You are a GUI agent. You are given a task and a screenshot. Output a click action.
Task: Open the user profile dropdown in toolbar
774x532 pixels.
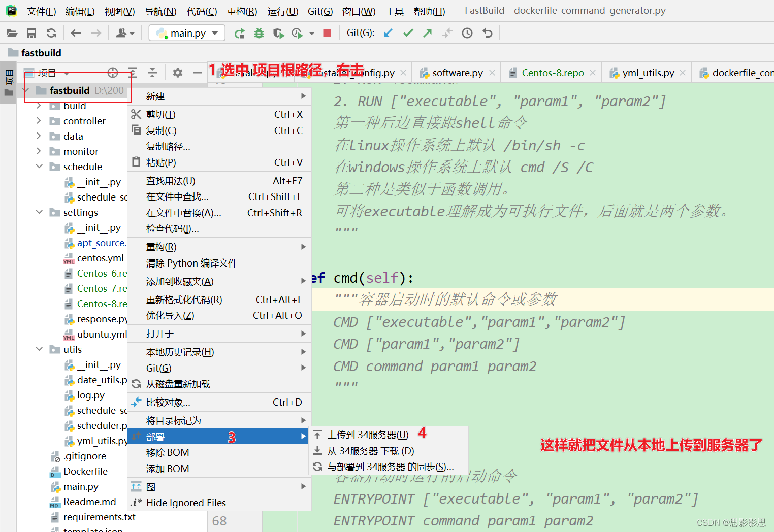point(125,33)
